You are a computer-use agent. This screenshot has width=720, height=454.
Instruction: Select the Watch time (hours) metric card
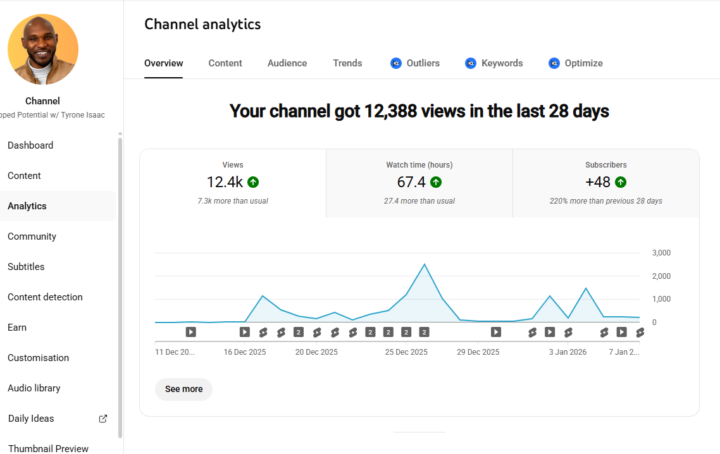pyautogui.click(x=419, y=183)
